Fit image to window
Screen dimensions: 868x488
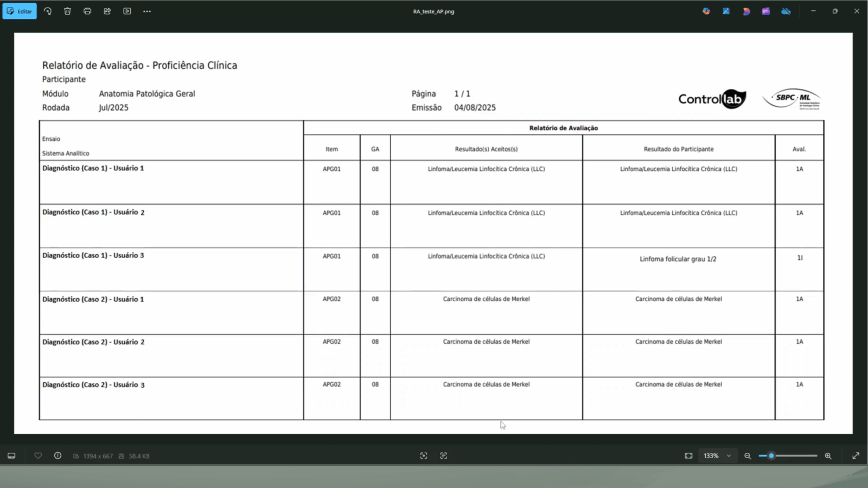(688, 456)
